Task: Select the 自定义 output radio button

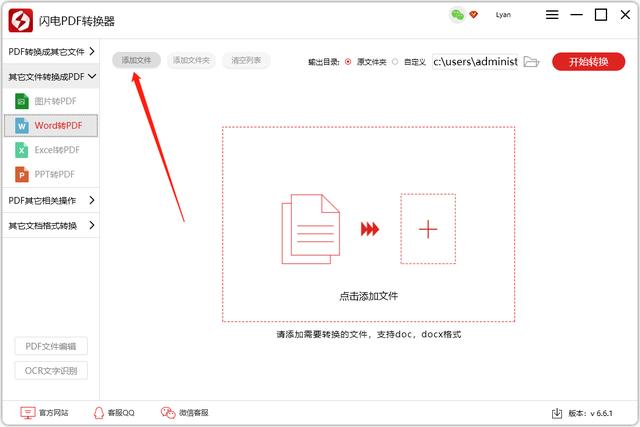Action: point(395,61)
